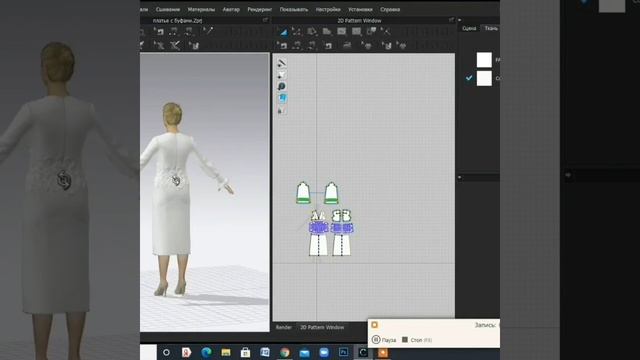
Task: Select the bottom 2D Pattern Window tab
Action: [x=322, y=327]
